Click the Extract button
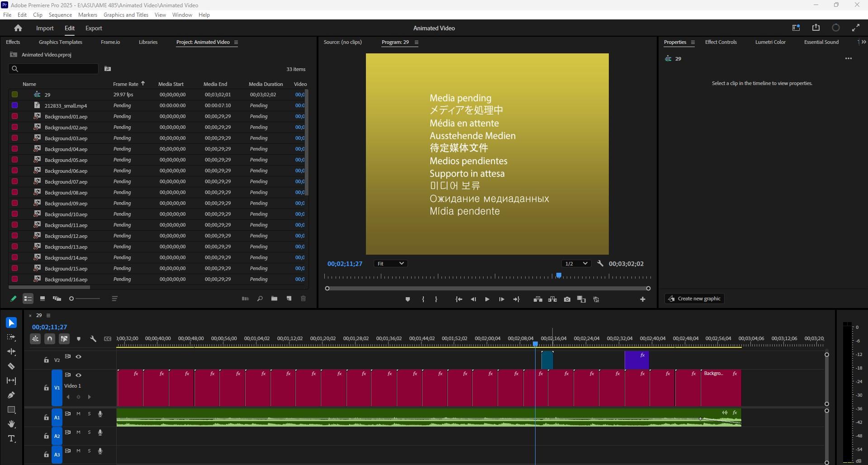The image size is (868, 465). (x=552, y=299)
